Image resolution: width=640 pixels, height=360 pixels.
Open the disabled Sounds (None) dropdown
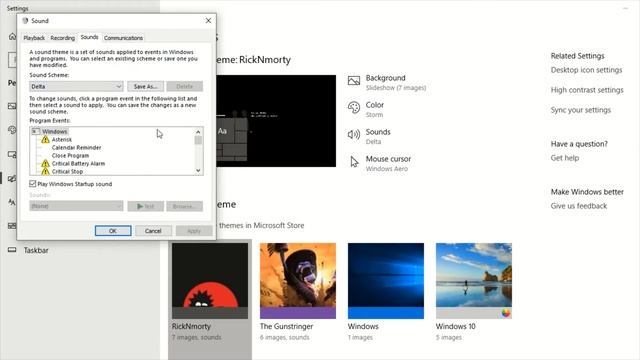[x=76, y=206]
